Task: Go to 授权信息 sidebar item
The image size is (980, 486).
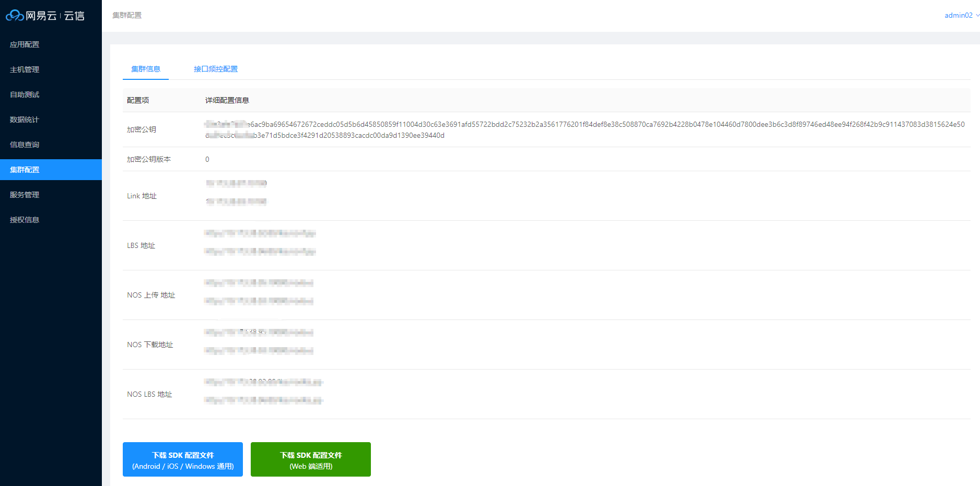Action: point(25,220)
